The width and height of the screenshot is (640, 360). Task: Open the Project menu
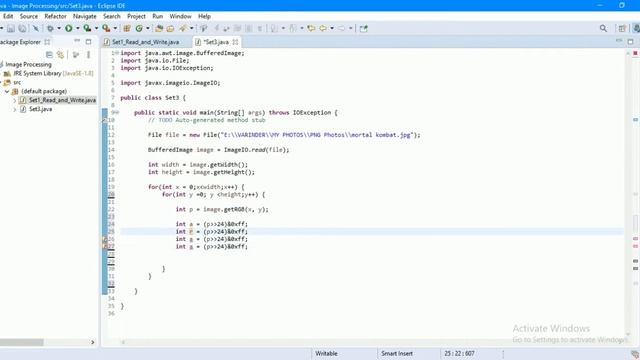(136, 16)
